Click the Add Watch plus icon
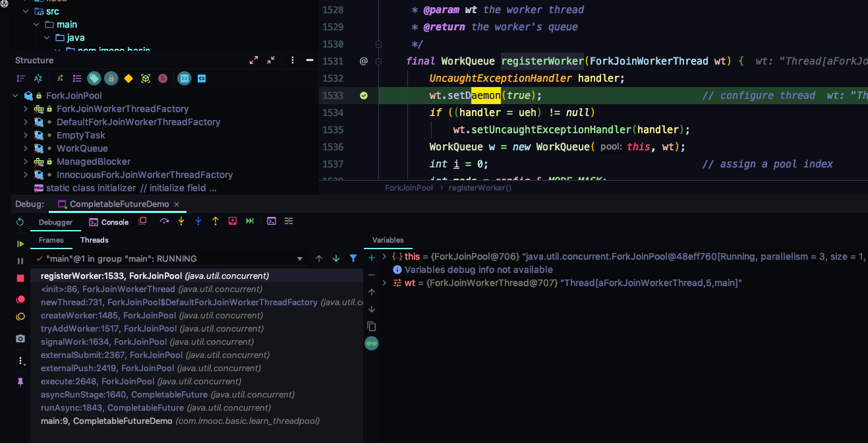Image resolution: width=868 pixels, height=443 pixels. coord(372,258)
